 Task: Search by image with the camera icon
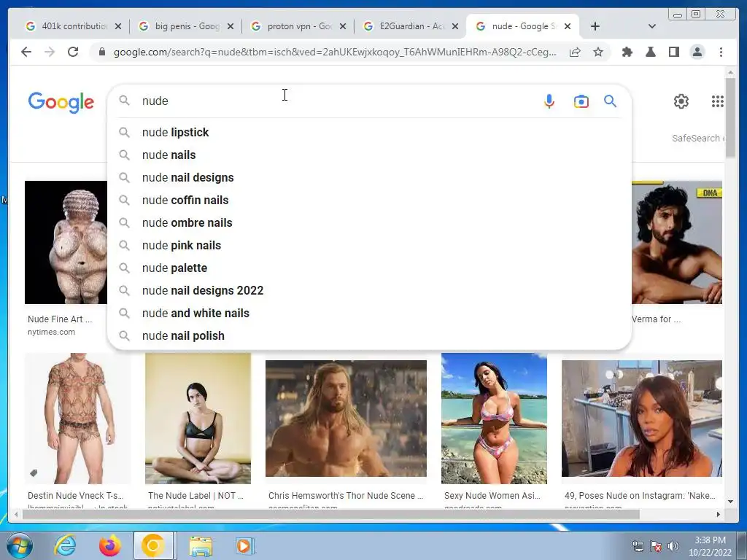click(x=581, y=101)
